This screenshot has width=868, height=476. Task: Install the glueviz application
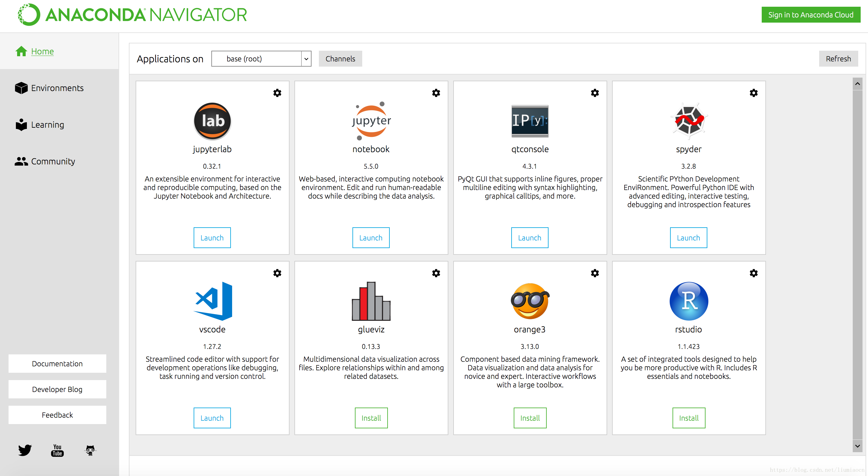point(371,418)
